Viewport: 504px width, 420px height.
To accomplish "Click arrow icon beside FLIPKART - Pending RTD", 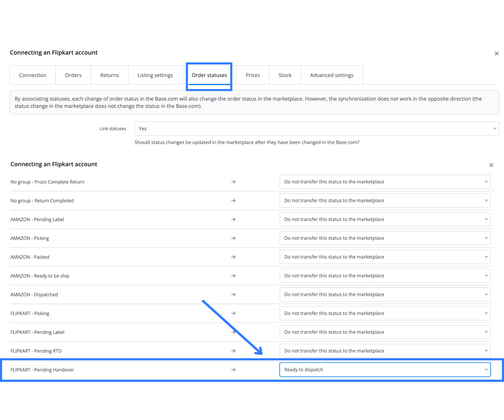I will pos(233,351).
